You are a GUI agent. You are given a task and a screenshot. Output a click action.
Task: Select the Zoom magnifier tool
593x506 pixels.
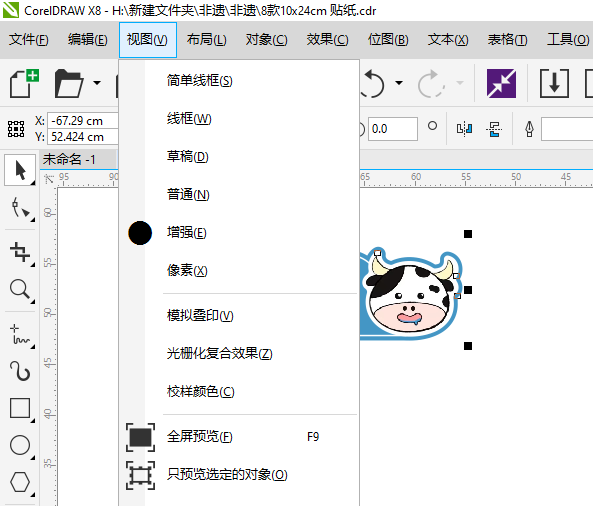[x=20, y=290]
